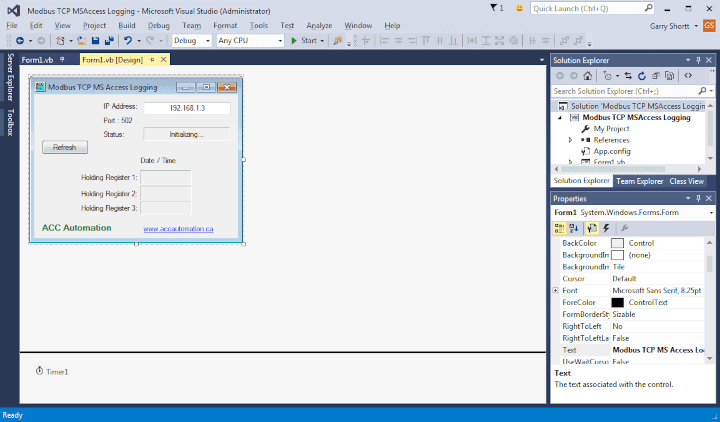This screenshot has width=720, height=422.
Task: Expand the References node
Action: [570, 140]
